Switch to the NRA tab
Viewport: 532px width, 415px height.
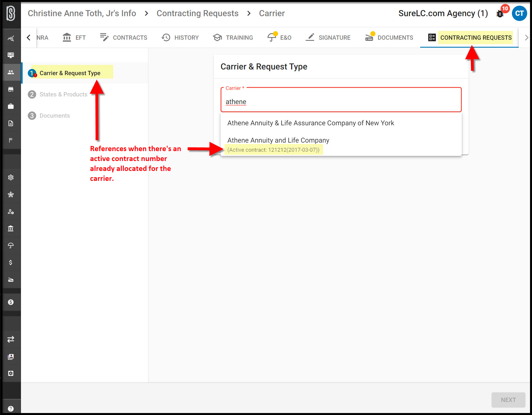coord(42,38)
